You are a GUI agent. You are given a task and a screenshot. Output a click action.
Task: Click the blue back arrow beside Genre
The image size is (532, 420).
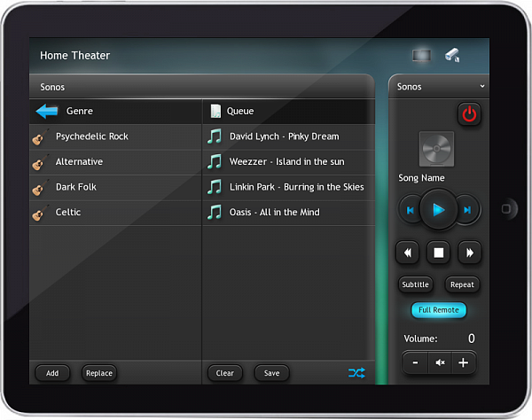coord(45,112)
